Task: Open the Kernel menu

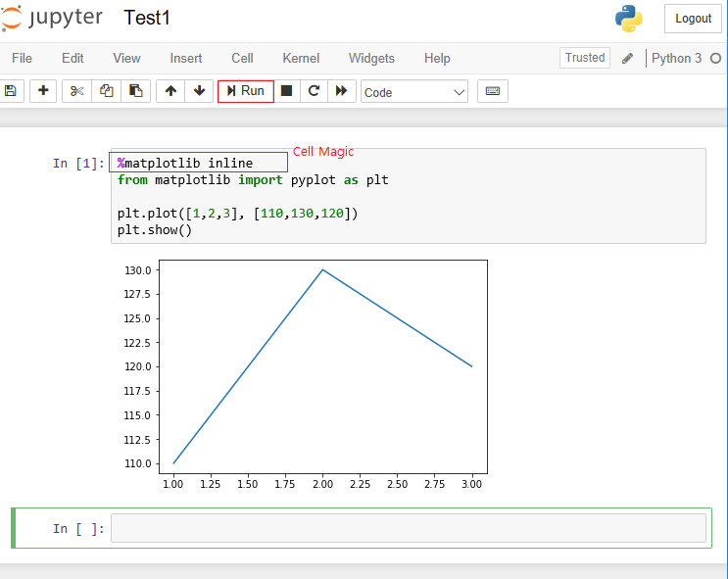Action: pos(301,58)
